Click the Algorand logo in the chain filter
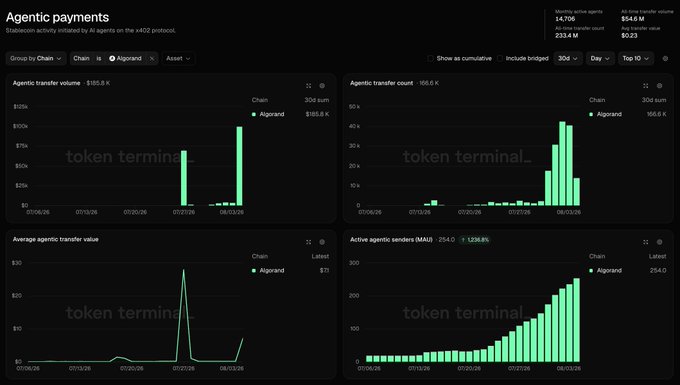Screen dimensions: 680x385 pos(112,59)
